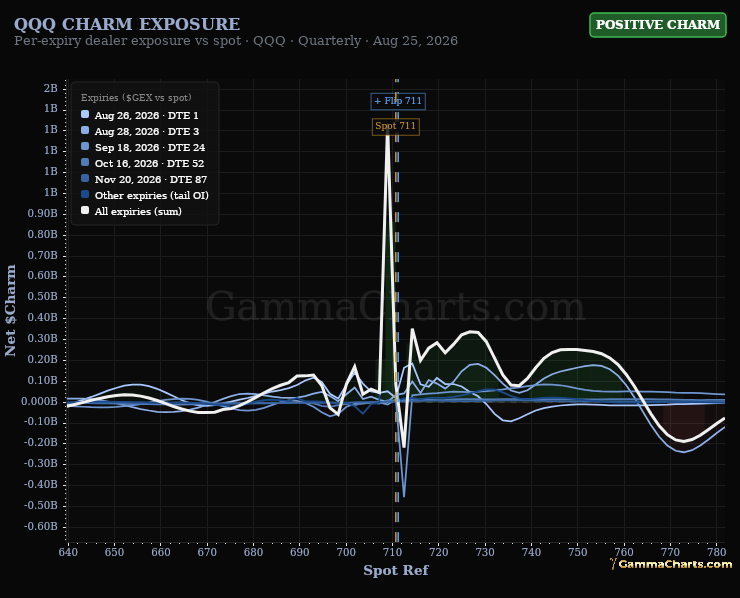740x598 pixels.
Task: Click the 0.000B y-axis tick label
Action: (39, 401)
